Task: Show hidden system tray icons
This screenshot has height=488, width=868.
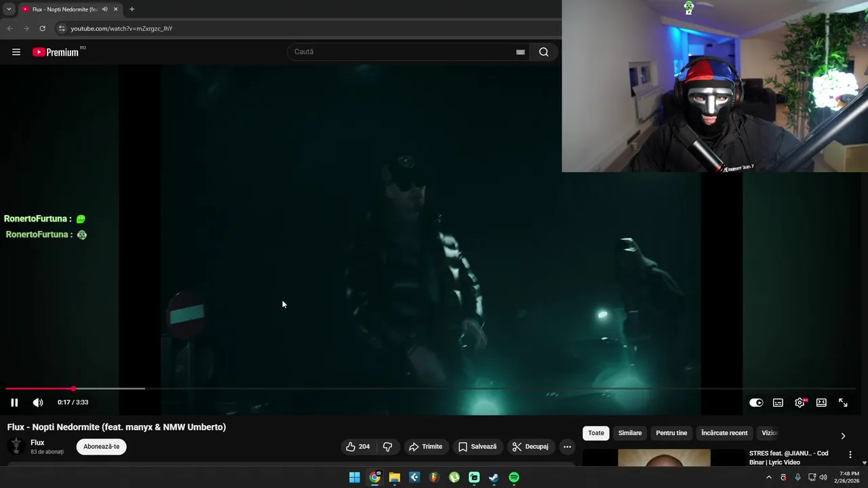Action: [x=768, y=477]
